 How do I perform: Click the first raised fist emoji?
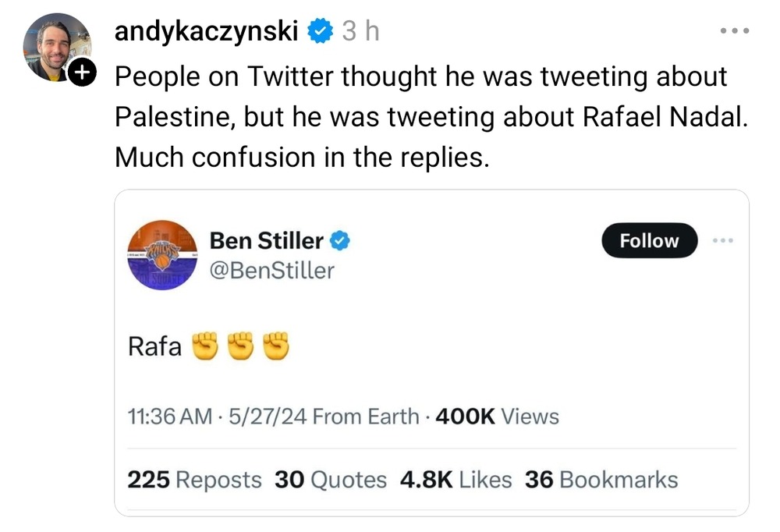click(x=204, y=346)
